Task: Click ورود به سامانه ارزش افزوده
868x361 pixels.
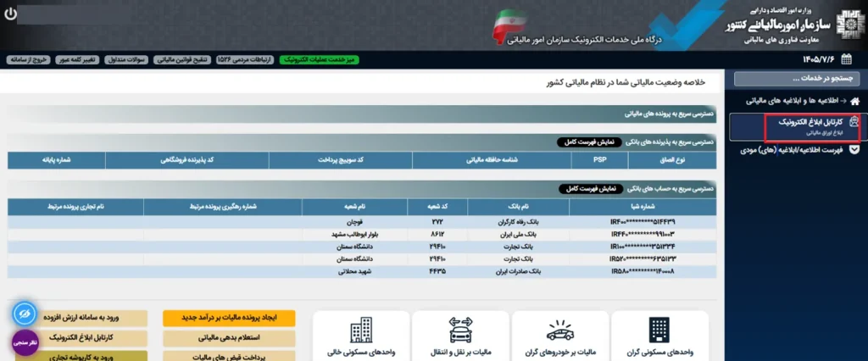Action: click(x=81, y=319)
